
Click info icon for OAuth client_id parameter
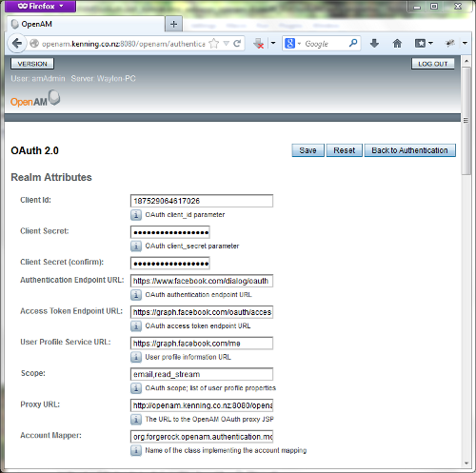point(136,215)
